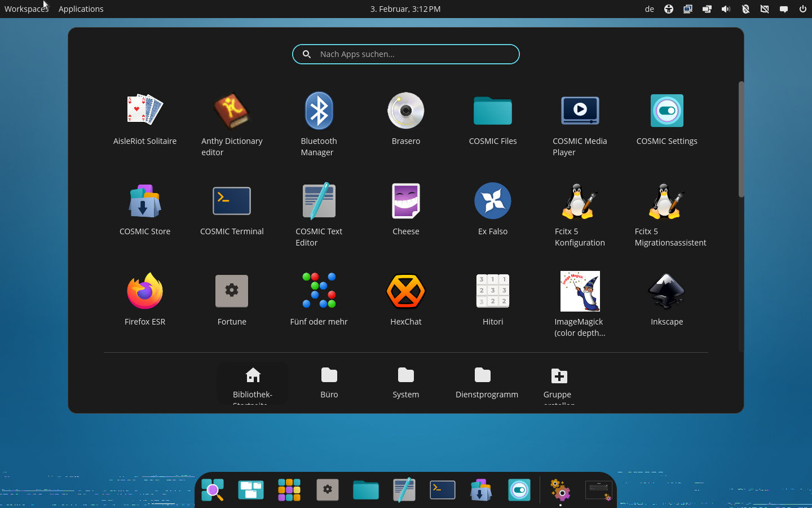
Task: Switch to the System app group
Action: point(405,383)
